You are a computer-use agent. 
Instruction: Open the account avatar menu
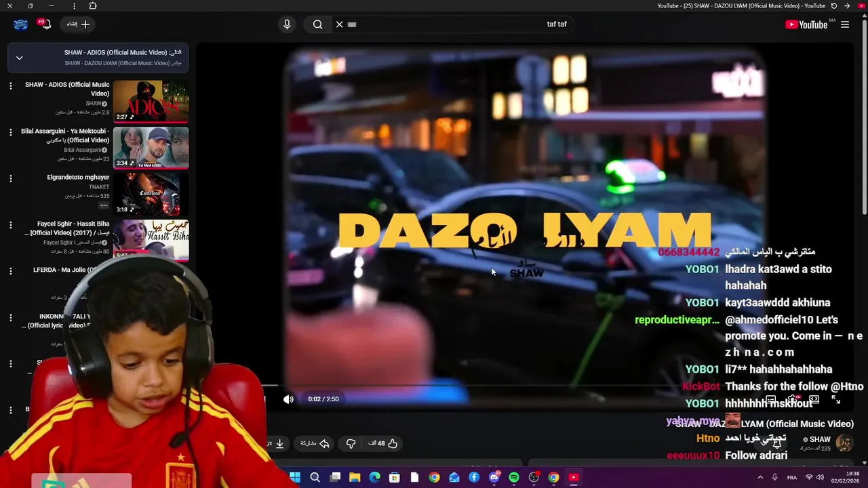[x=20, y=24]
